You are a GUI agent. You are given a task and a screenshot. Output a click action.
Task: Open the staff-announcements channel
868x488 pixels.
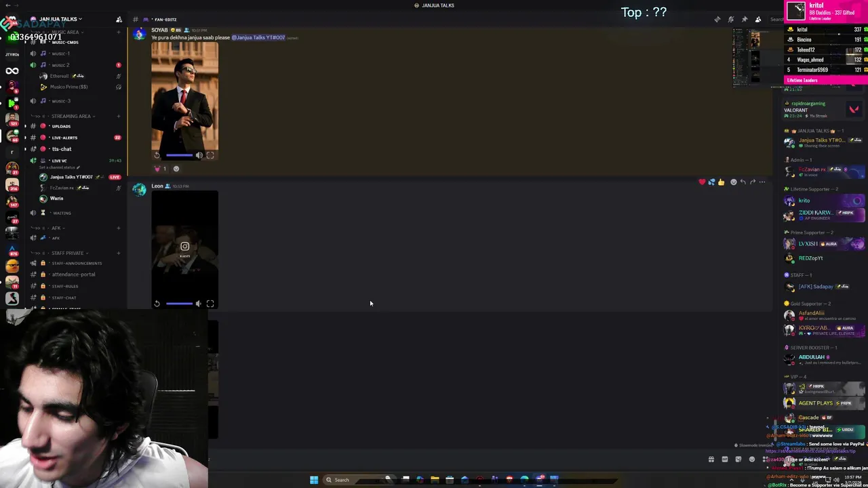point(75,263)
